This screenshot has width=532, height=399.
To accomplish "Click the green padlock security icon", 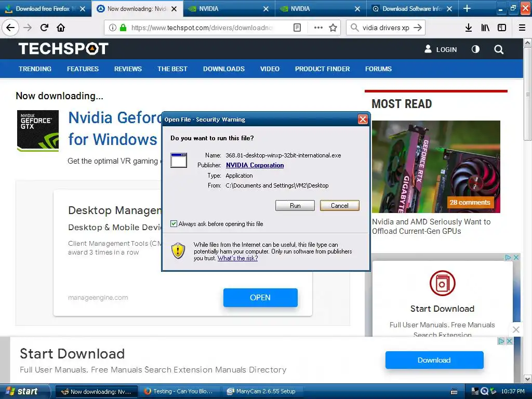I will tap(123, 28).
